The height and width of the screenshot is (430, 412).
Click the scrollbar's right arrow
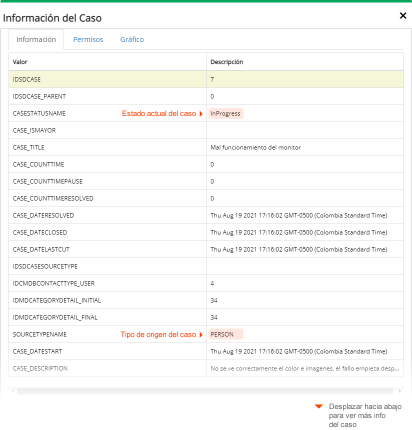tap(399, 391)
